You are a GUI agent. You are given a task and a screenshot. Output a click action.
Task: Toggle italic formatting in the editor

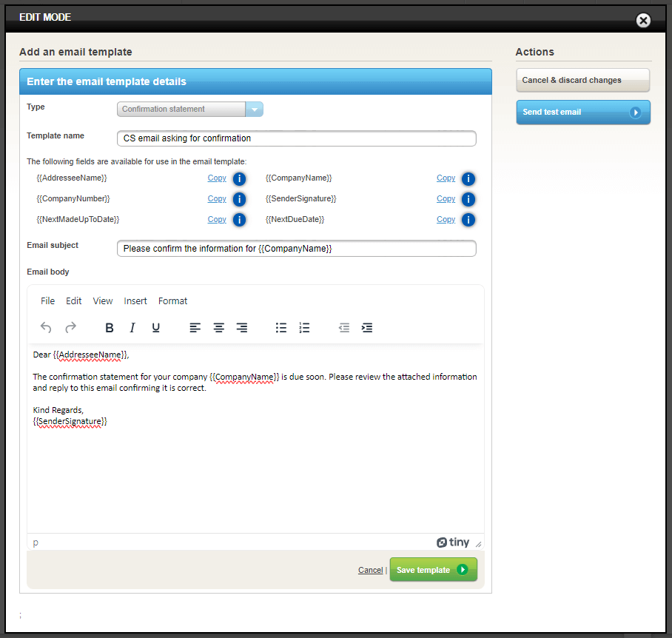tap(132, 328)
